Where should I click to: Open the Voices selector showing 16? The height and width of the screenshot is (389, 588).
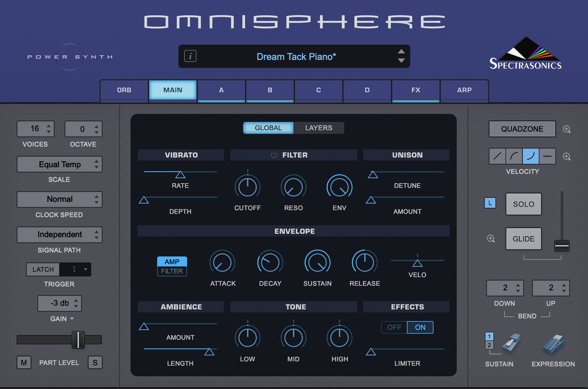tap(36, 129)
